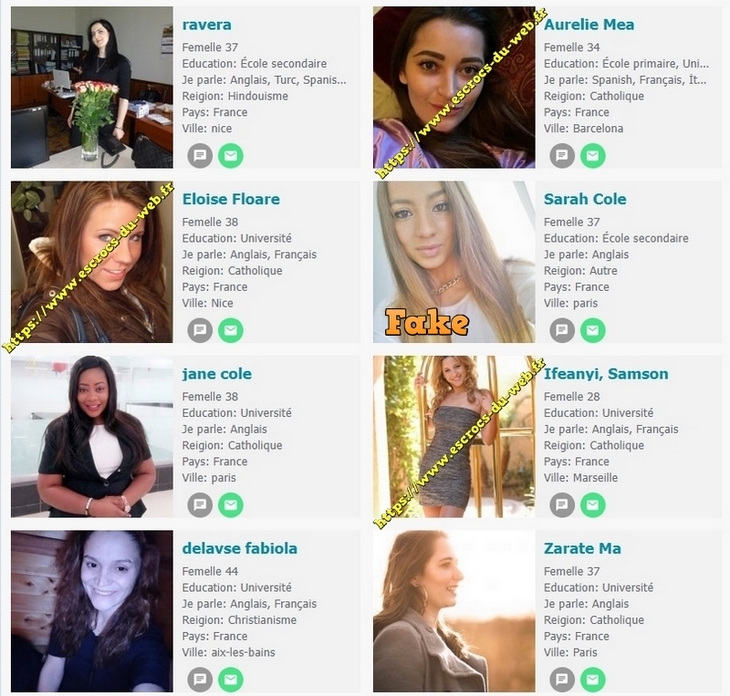730x696 pixels.
Task: Open chat with ravera
Action: 200,155
